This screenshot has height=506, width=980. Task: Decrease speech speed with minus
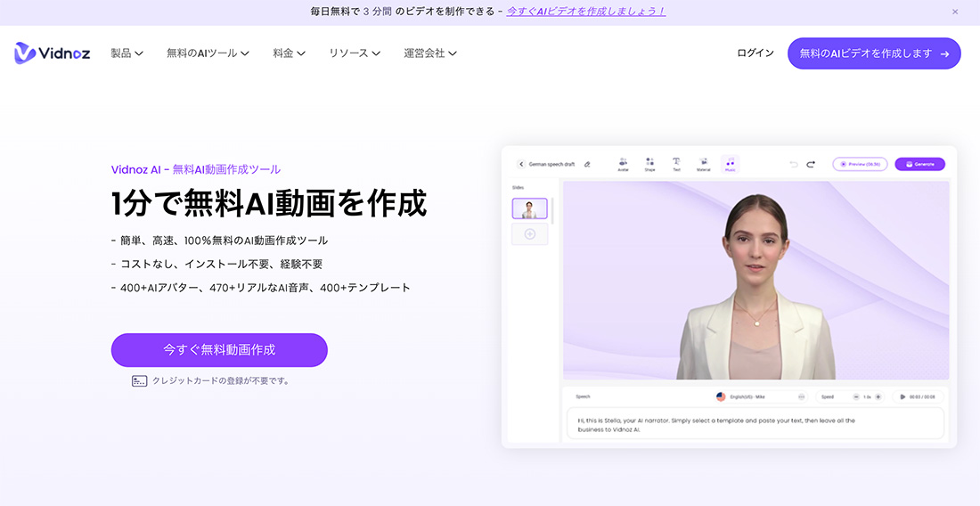click(856, 396)
